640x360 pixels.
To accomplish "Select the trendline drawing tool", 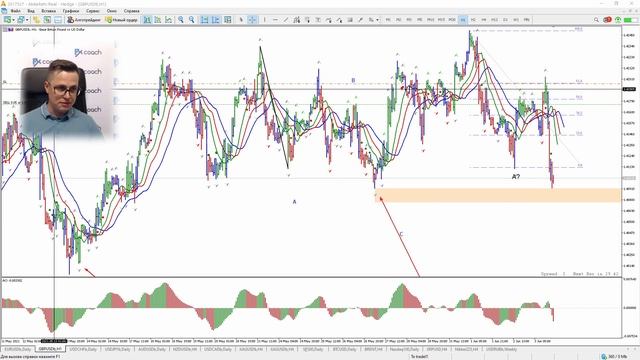I will 286,20.
